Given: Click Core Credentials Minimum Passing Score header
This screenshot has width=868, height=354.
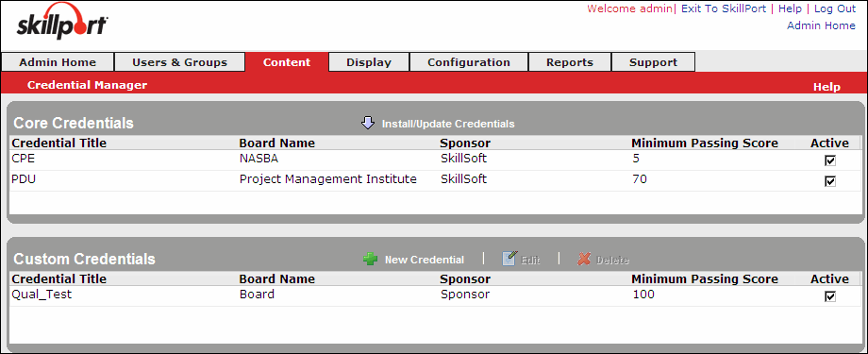Looking at the screenshot, I should [x=705, y=143].
